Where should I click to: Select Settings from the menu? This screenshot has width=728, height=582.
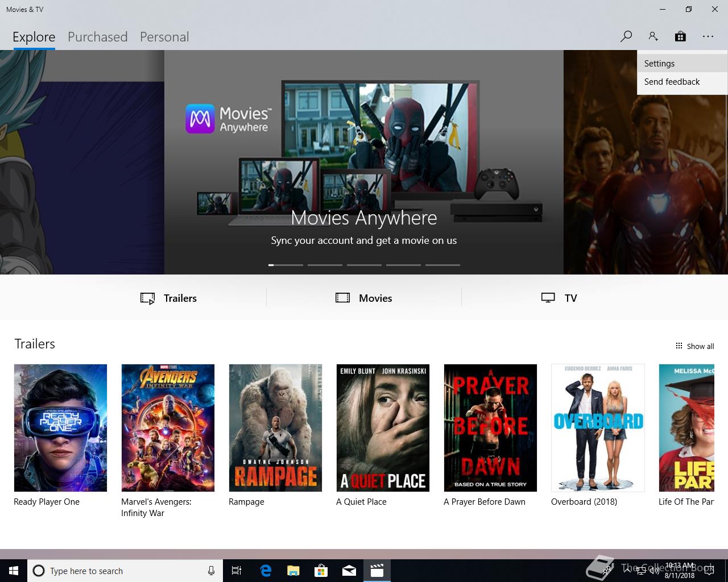(682, 64)
